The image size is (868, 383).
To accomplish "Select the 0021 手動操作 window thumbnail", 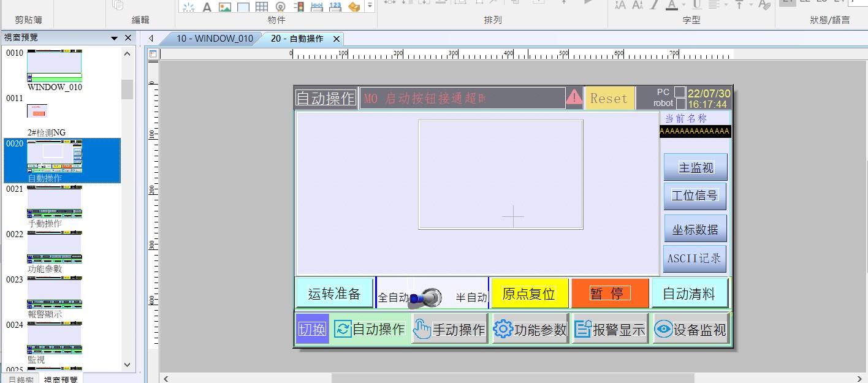I will coord(54,203).
